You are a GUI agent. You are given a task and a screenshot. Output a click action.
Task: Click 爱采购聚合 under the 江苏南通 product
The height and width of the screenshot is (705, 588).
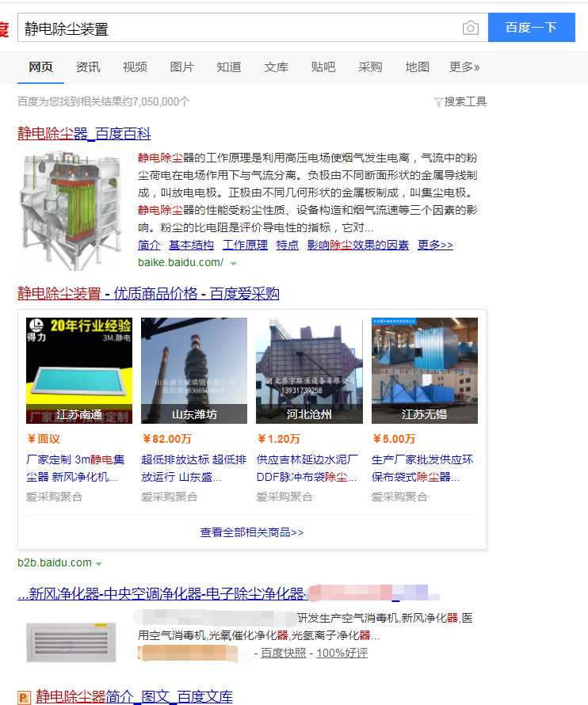(x=55, y=497)
